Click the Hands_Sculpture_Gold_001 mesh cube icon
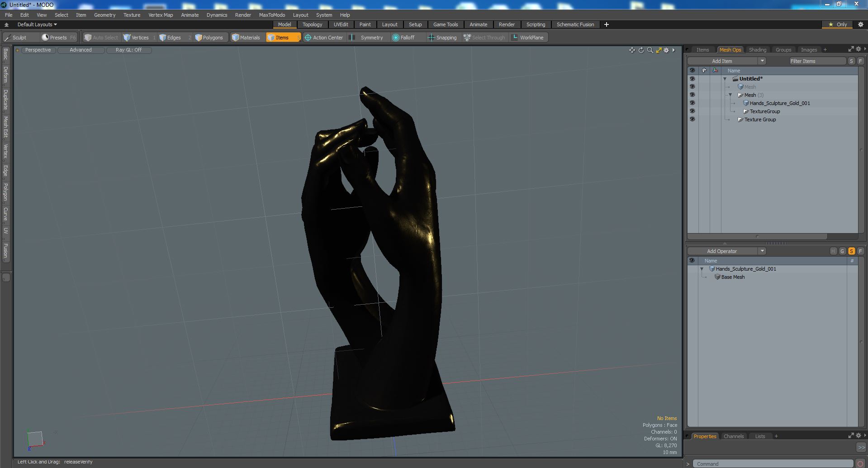 (x=746, y=103)
